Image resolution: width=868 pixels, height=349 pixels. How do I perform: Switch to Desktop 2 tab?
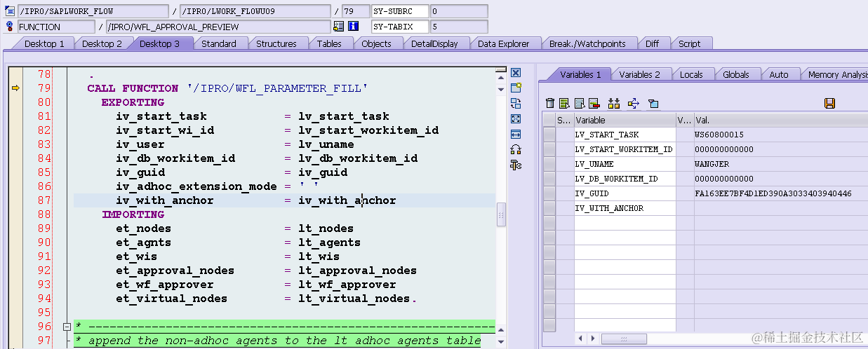coord(102,43)
